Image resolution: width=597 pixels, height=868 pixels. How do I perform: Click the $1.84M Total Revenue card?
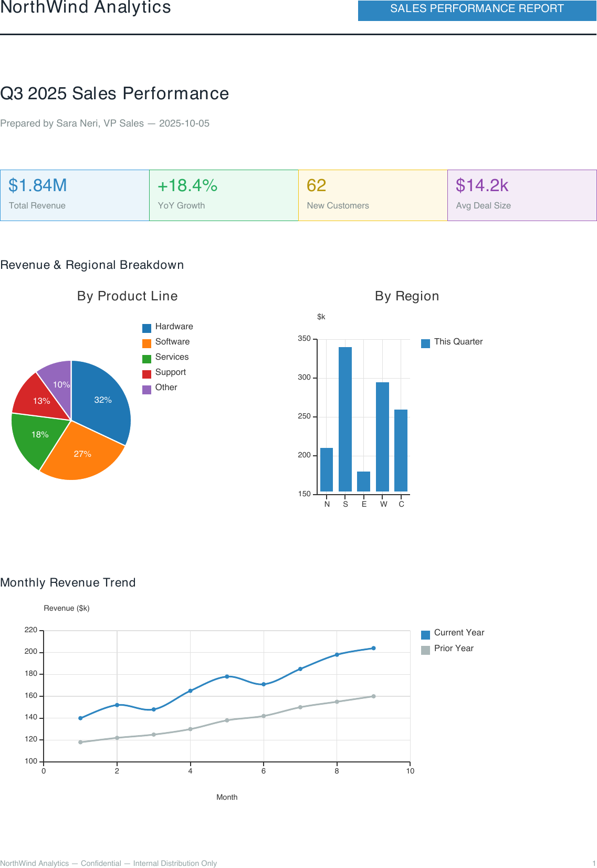click(75, 195)
